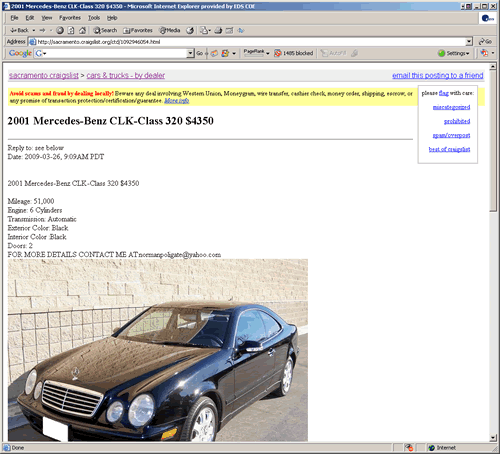Click the Mail toolbar icon
500x454 pixels.
click(203, 30)
